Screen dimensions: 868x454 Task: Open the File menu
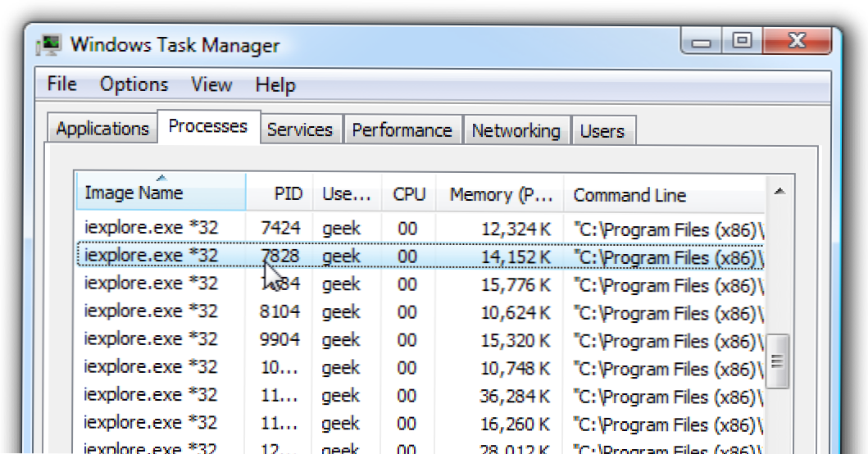[61, 84]
